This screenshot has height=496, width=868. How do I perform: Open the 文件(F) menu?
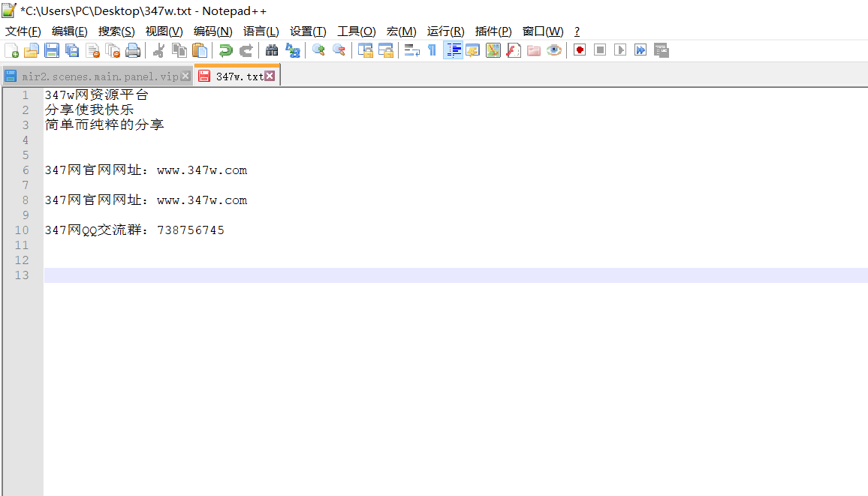point(23,32)
